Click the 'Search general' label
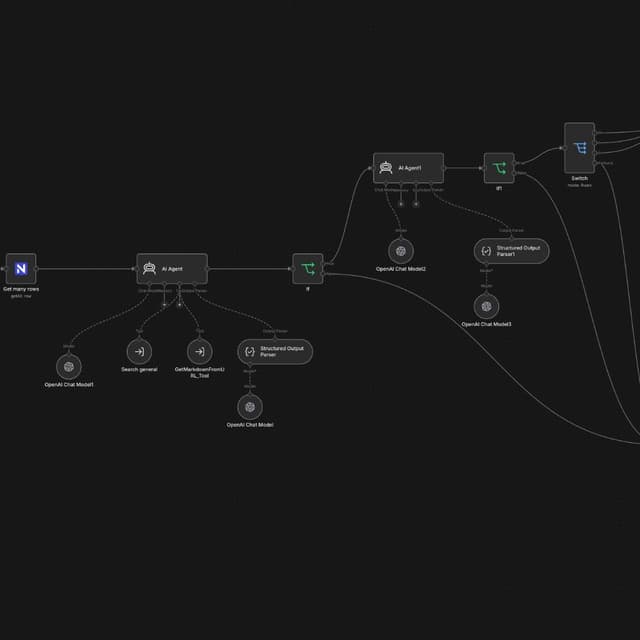The height and width of the screenshot is (640, 640). coord(139,369)
